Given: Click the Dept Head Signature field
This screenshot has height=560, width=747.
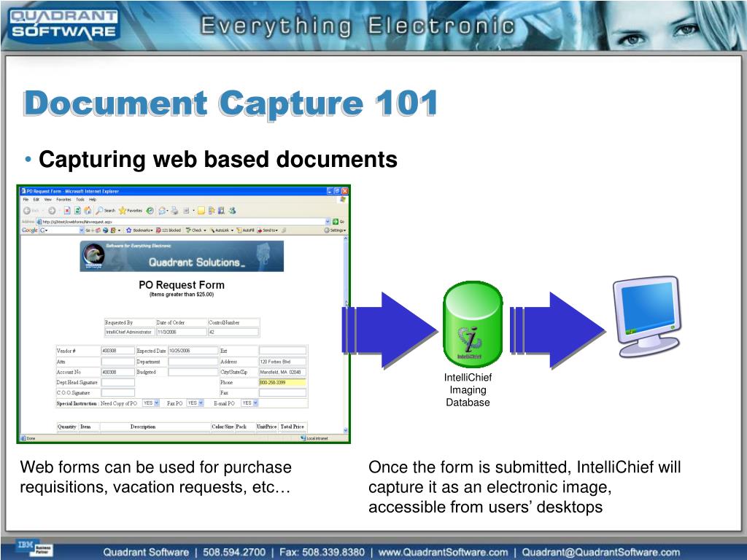Looking at the screenshot, I should click(117, 382).
